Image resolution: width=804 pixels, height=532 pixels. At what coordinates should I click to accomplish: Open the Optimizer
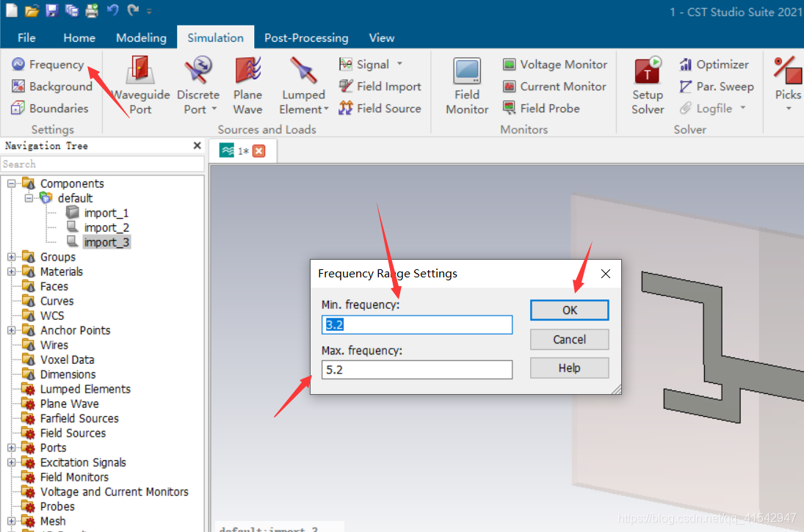[714, 65]
